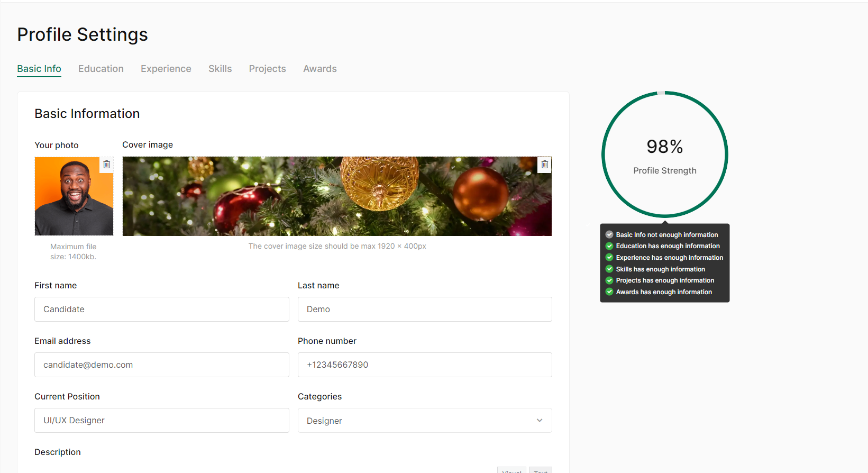
Task: Click the gray Basic Info status icon
Action: click(x=609, y=234)
